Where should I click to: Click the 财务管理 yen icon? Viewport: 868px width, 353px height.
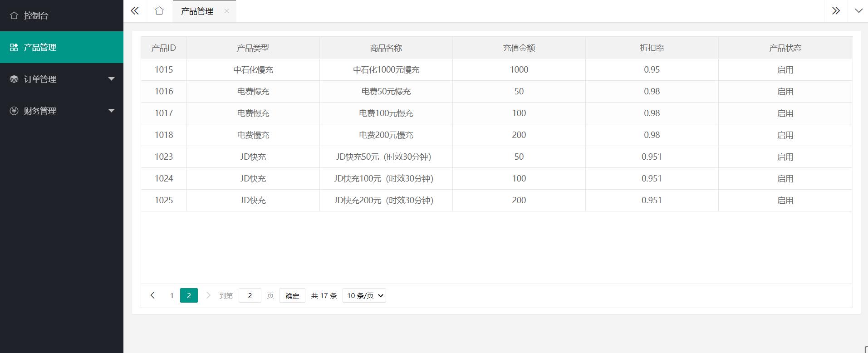(14, 111)
